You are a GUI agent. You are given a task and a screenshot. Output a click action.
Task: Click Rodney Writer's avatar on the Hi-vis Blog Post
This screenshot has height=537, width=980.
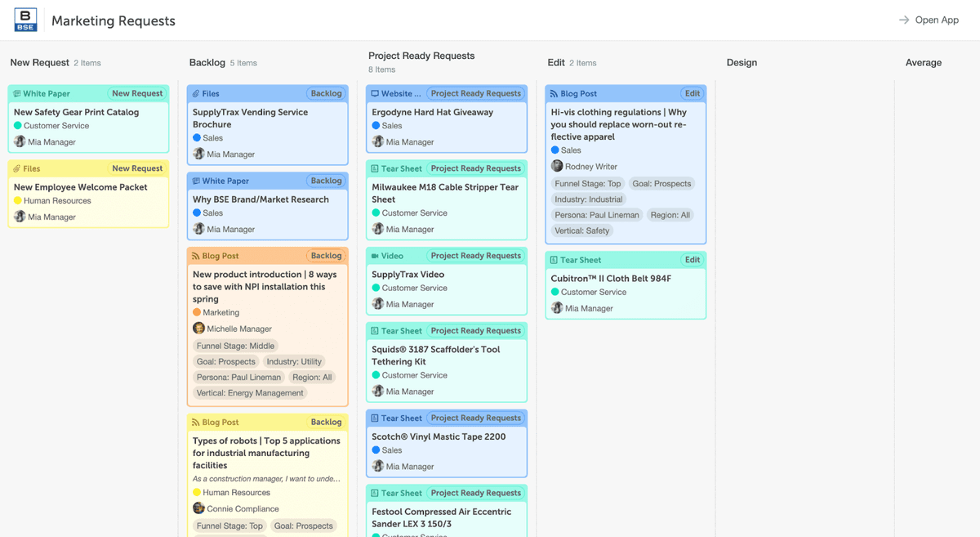coord(557,166)
